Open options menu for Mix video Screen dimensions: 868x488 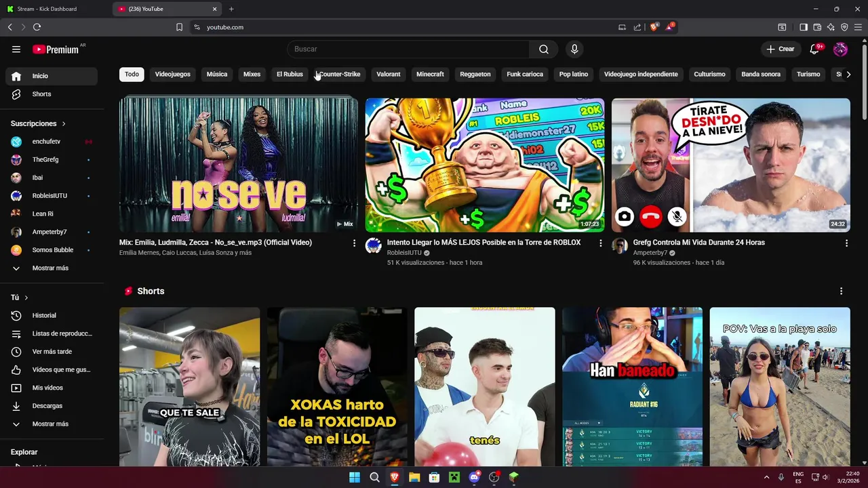tap(354, 243)
